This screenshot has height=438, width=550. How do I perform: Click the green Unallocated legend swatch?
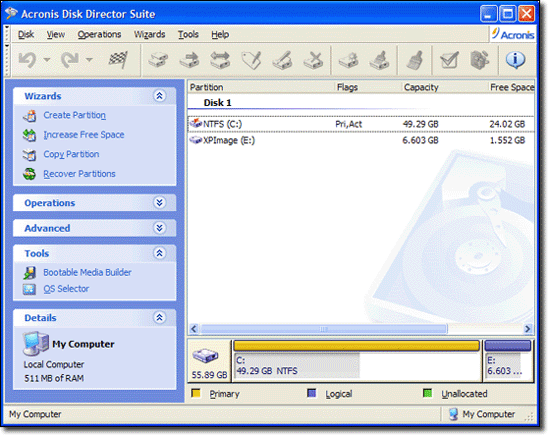coord(427,393)
